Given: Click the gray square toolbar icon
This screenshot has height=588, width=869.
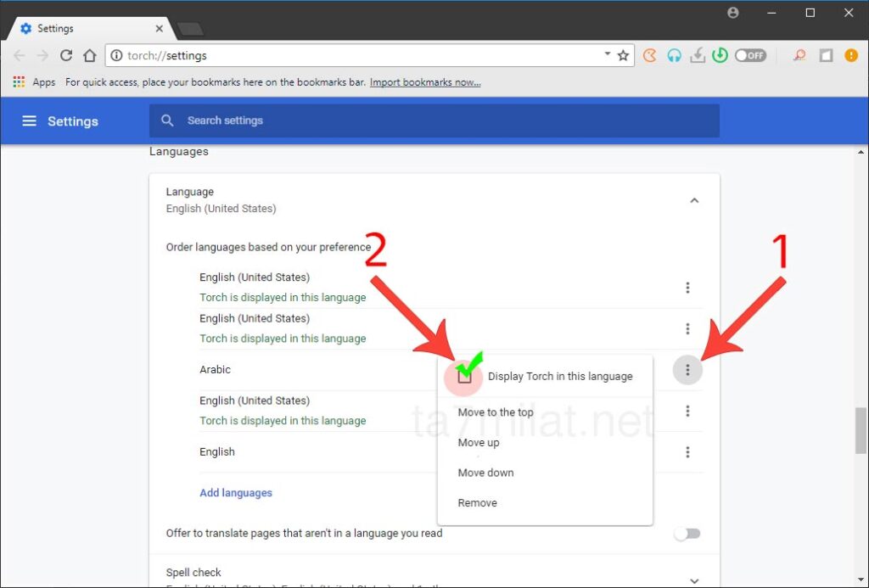Looking at the screenshot, I should point(827,55).
